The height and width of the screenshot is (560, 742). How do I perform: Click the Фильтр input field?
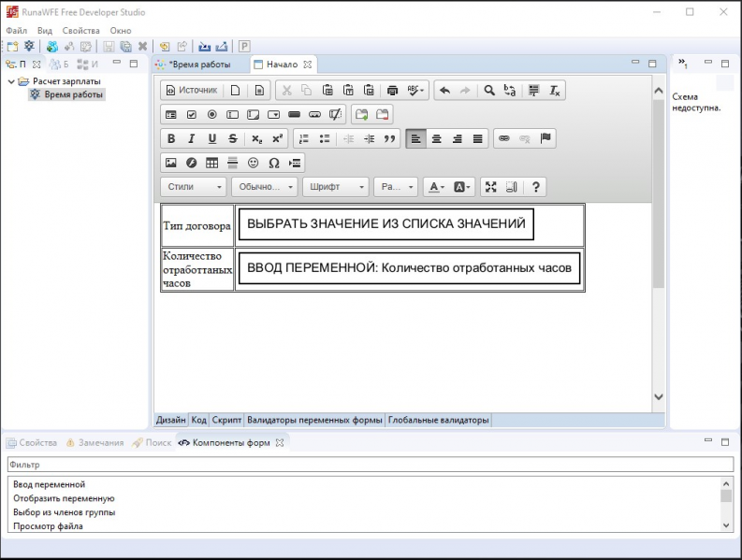371,465
